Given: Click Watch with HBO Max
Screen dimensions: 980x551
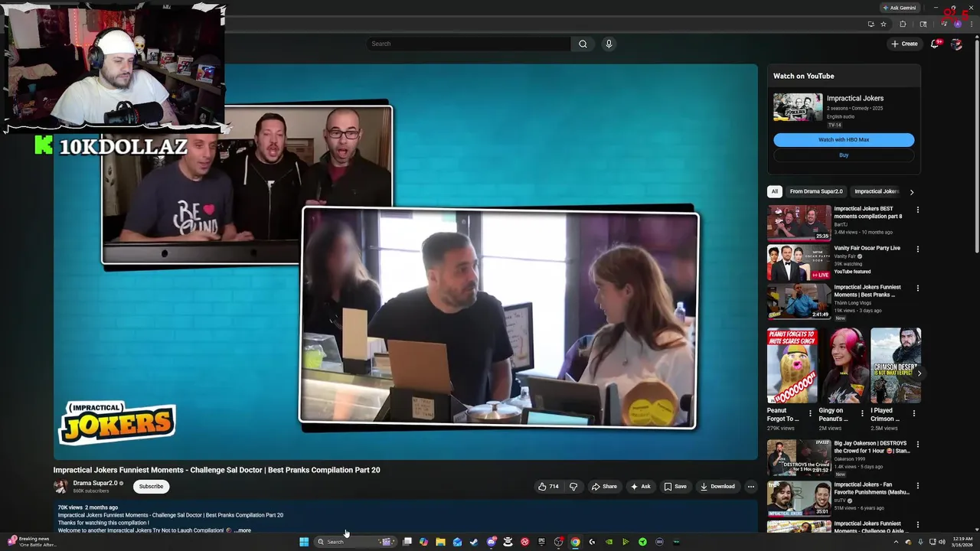Looking at the screenshot, I should [x=844, y=140].
